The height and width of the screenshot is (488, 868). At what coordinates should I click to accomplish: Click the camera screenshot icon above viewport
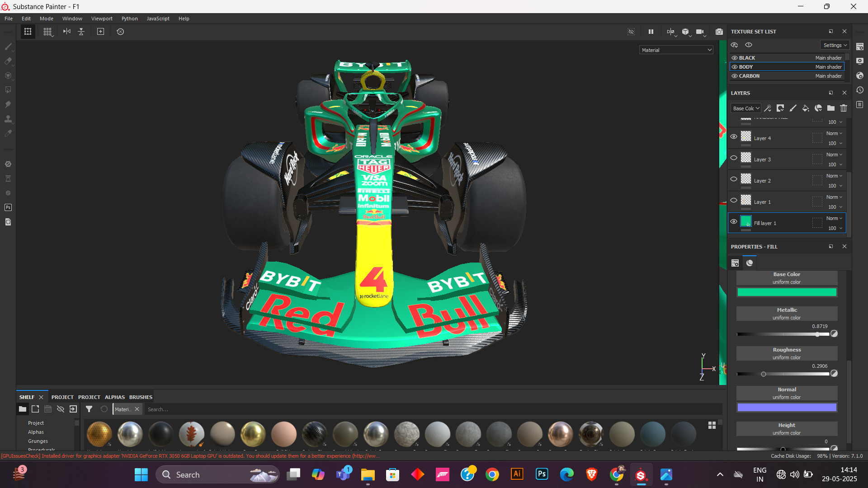[x=719, y=32]
